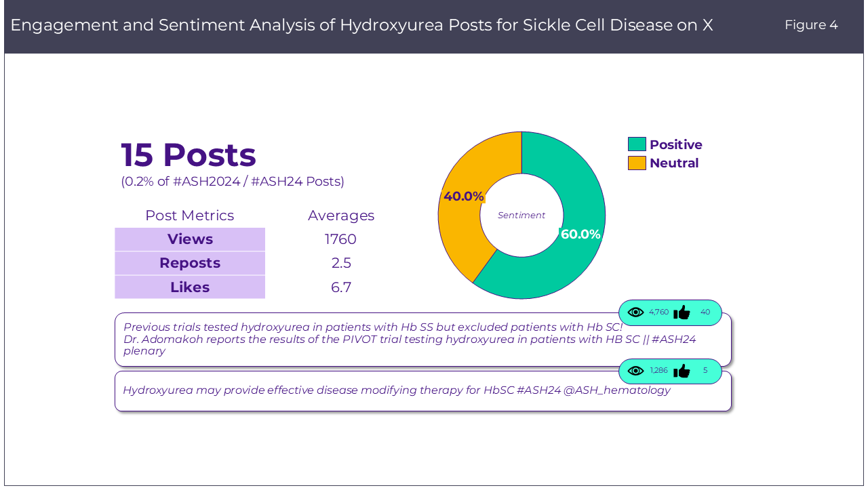Open the PIVOT trial post by Dr. Adomakoh

(x=407, y=339)
